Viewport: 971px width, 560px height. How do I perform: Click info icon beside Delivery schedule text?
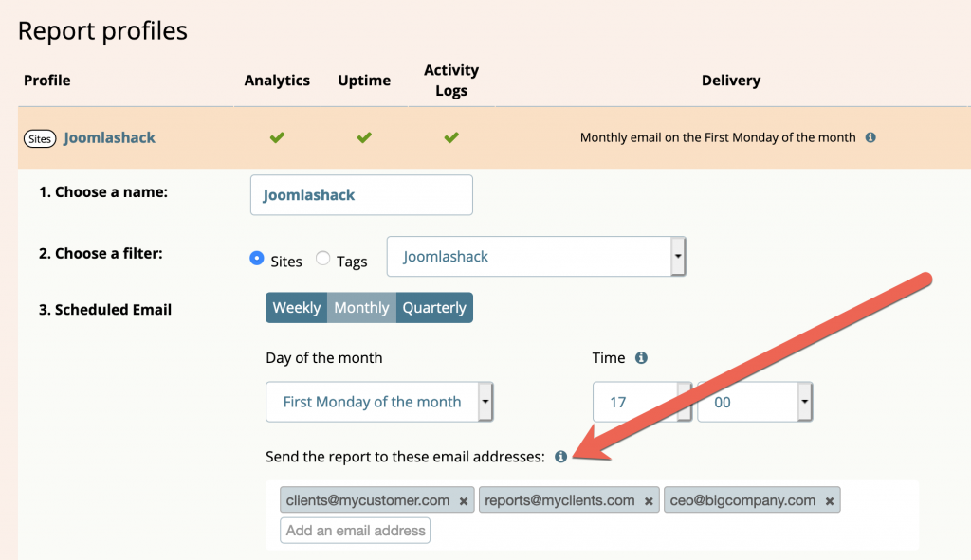(870, 137)
